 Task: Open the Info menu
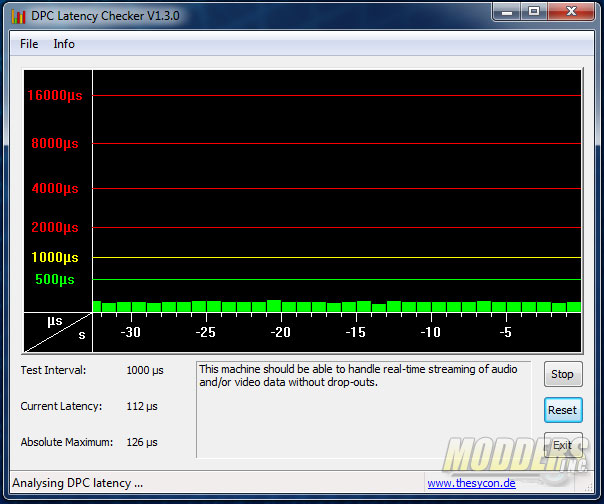64,44
